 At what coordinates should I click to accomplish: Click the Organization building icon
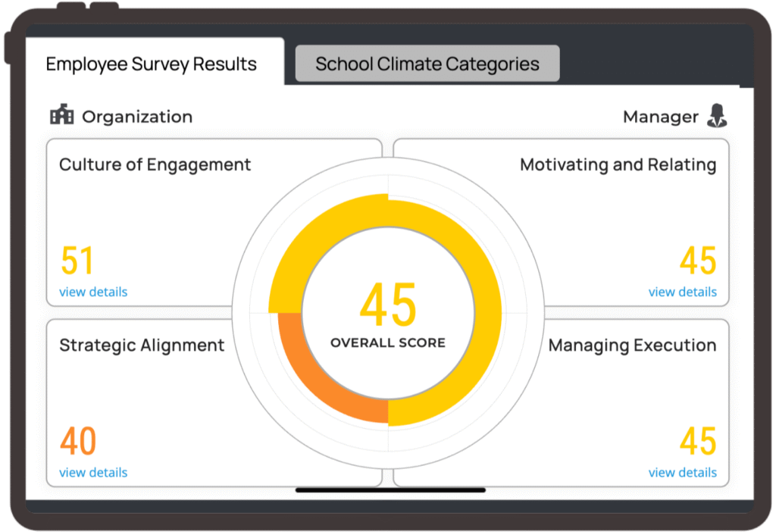61,116
